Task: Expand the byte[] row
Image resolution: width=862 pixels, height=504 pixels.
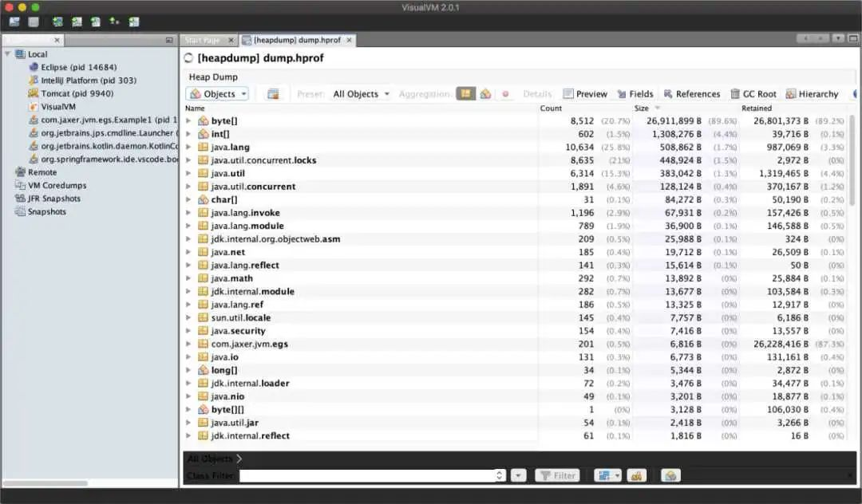Action: pos(188,120)
